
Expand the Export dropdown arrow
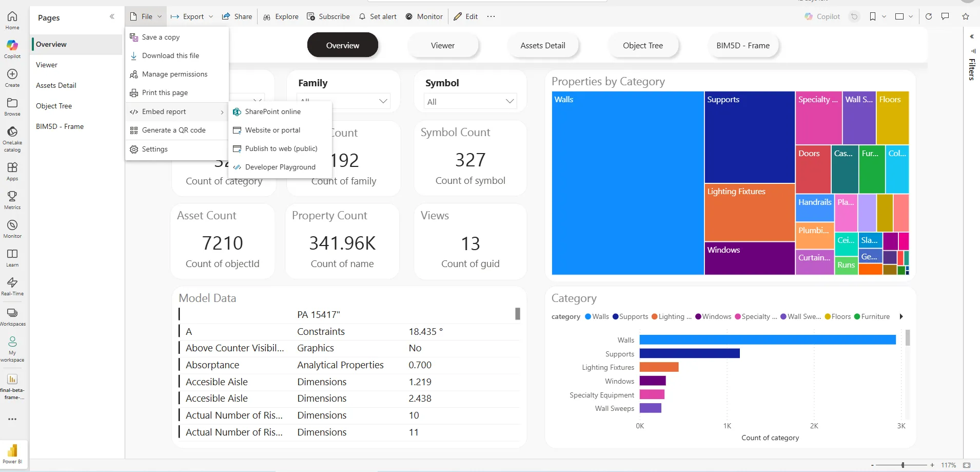[211, 16]
